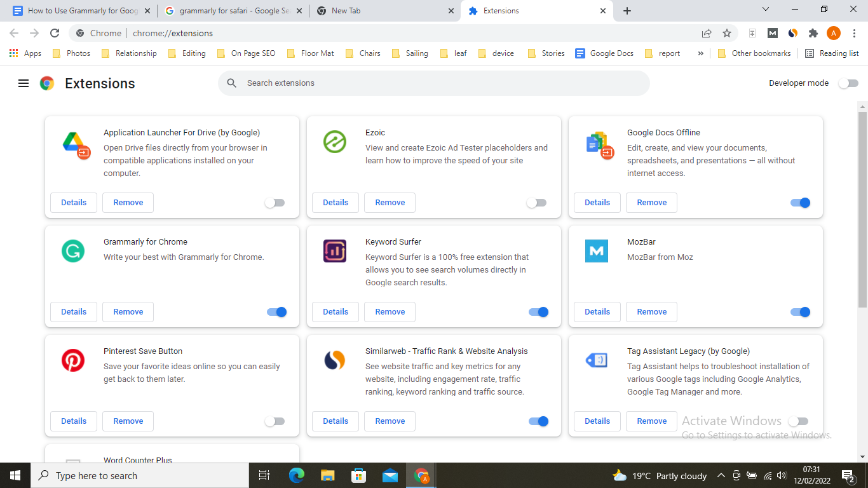Show hidden system tray icons arrow
The height and width of the screenshot is (488, 868).
pos(721,475)
